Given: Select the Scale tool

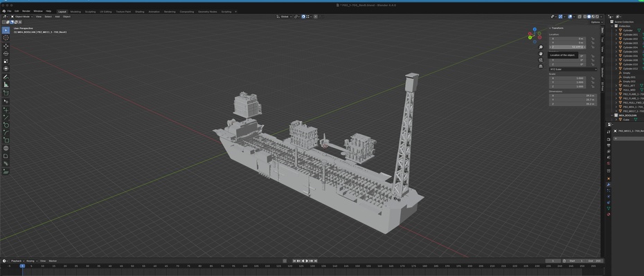Looking at the screenshot, I should (x=6, y=61).
